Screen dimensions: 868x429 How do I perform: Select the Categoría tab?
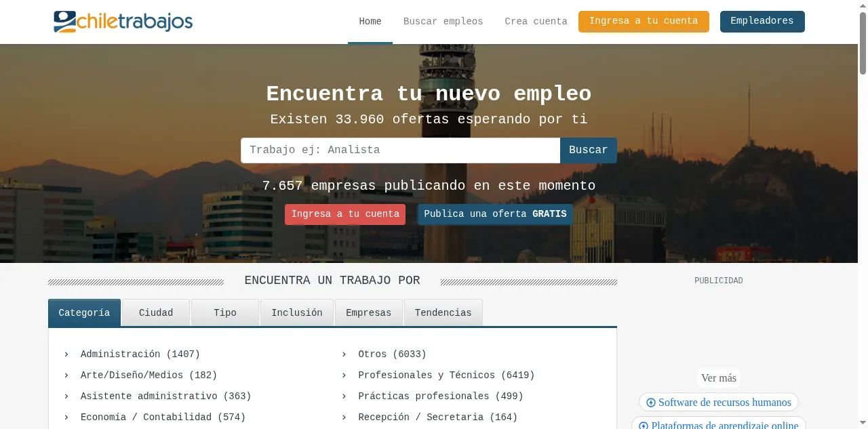point(84,313)
